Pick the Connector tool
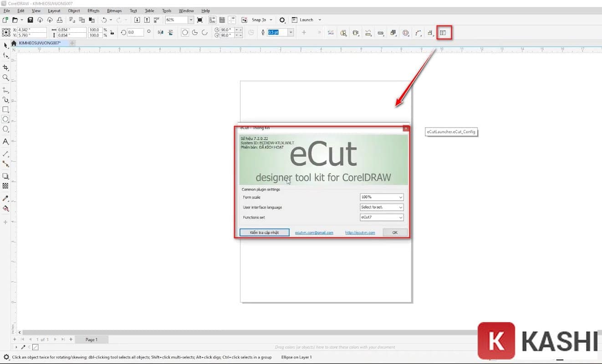Image resolution: width=602 pixels, height=364 pixels. [5, 164]
